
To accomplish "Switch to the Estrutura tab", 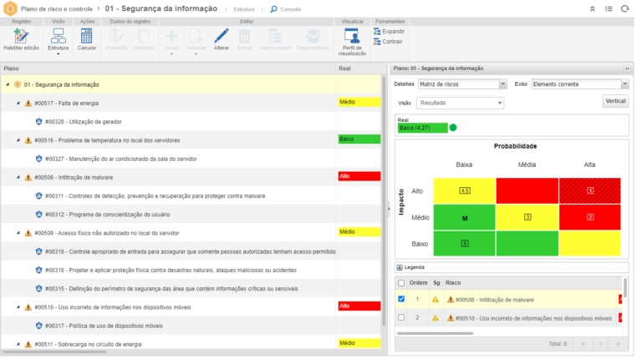I will (x=244, y=9).
